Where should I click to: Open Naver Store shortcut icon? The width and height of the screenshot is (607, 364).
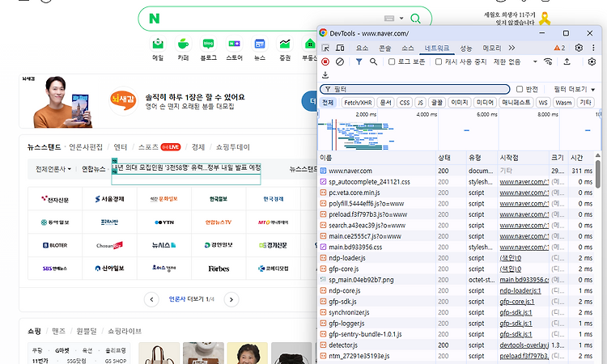click(234, 44)
